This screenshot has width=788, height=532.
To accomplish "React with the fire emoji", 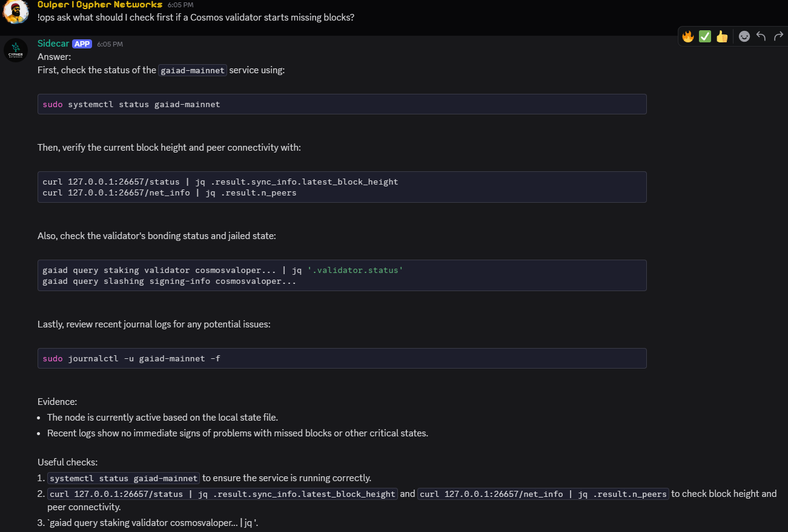I will (687, 36).
